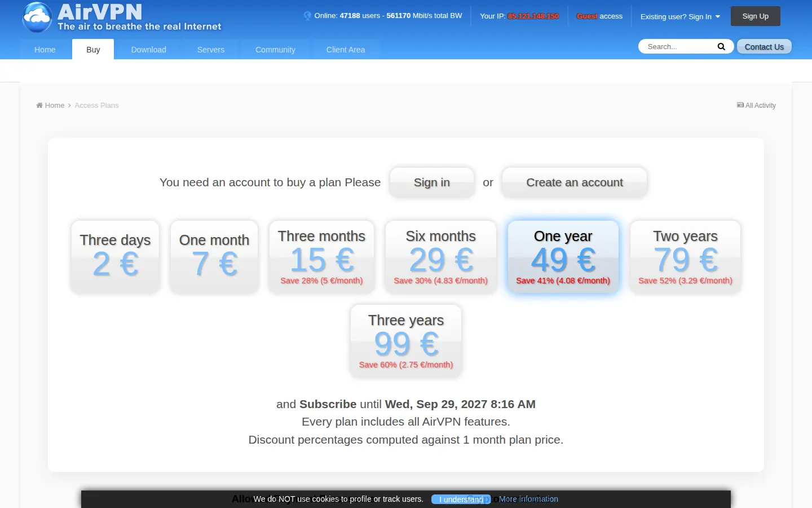Select the Three months 15 € plan
The width and height of the screenshot is (812, 508).
click(x=321, y=257)
